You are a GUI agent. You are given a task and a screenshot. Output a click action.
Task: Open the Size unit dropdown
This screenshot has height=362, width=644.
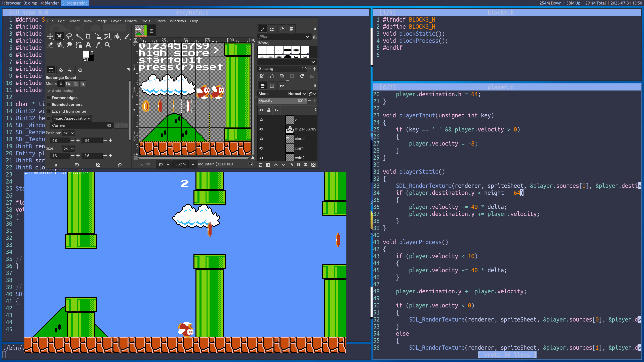click(68, 148)
